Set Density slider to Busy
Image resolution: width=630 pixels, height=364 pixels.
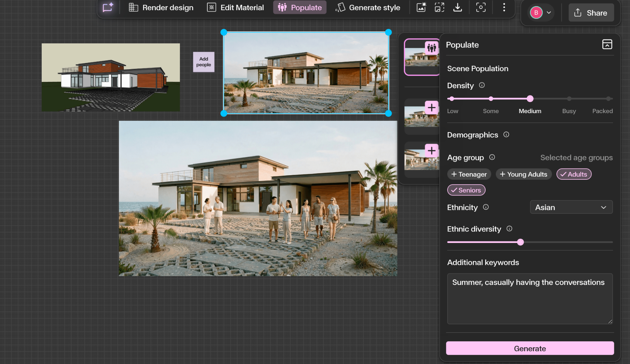click(569, 98)
